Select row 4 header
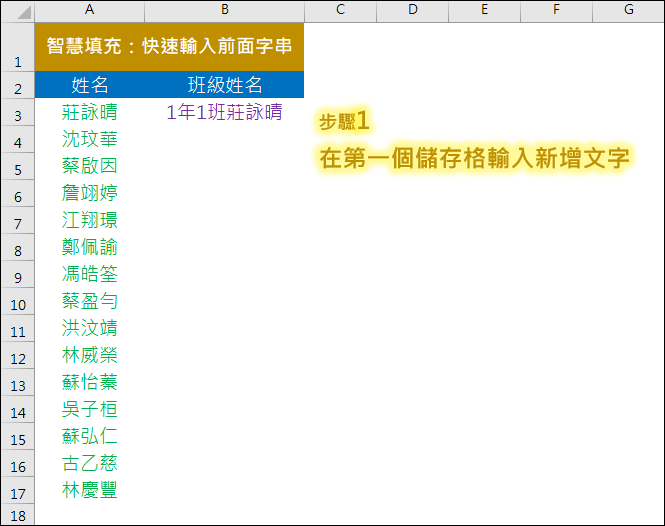Screen dimensions: 665x526 pyautogui.click(x=18, y=139)
